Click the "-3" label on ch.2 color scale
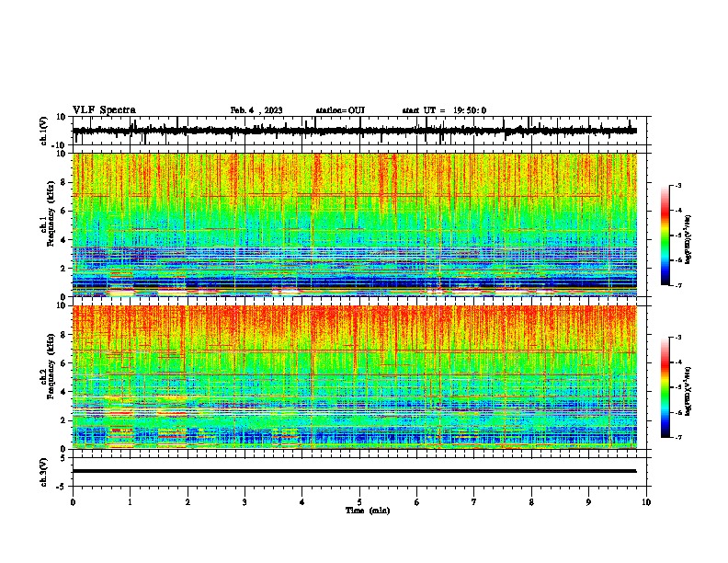728x563 pixels. (x=677, y=338)
